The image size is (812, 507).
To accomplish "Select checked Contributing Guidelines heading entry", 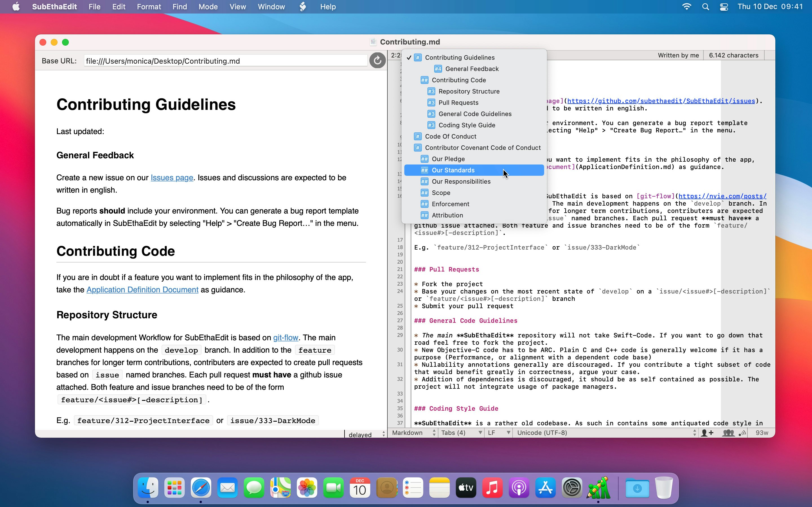I will coord(459,57).
